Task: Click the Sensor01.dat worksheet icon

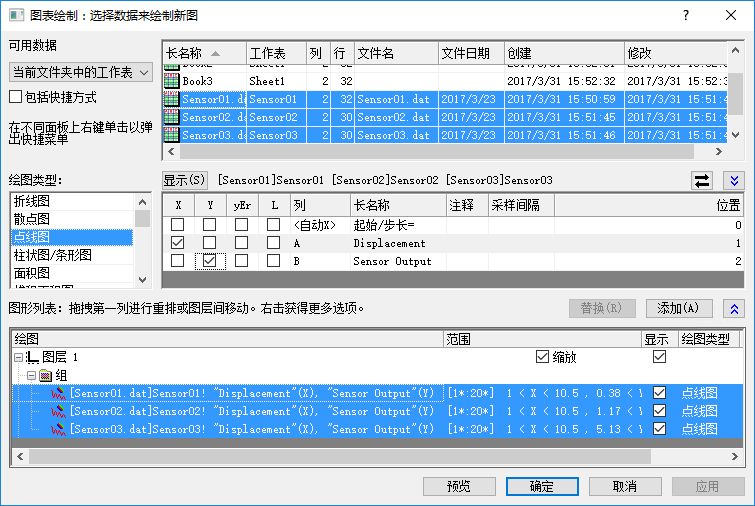Action: (172, 99)
